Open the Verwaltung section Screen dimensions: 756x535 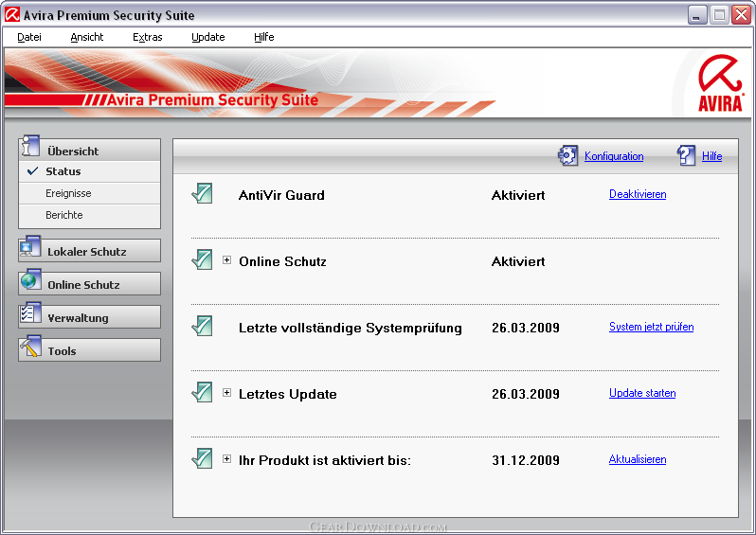[x=90, y=317]
